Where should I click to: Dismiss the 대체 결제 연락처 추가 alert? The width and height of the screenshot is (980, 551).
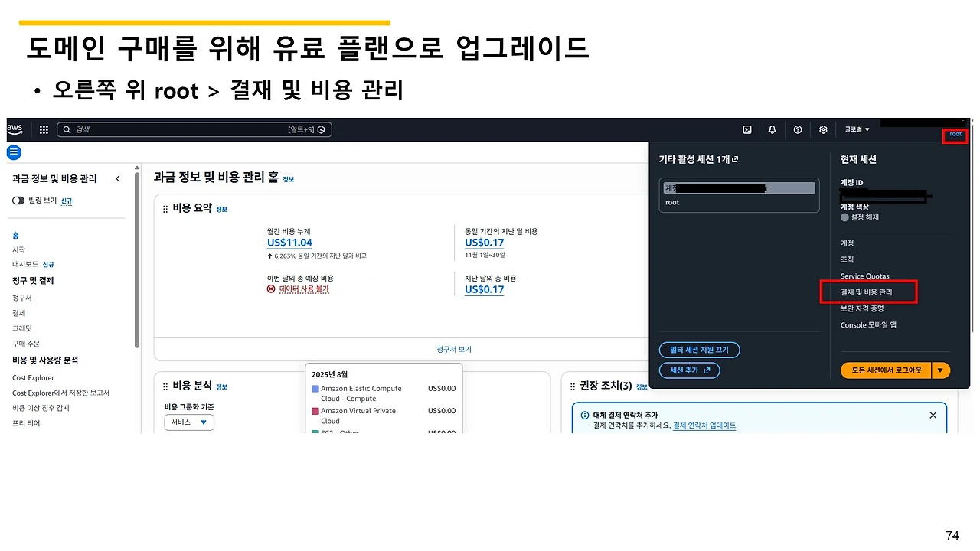[933, 415]
